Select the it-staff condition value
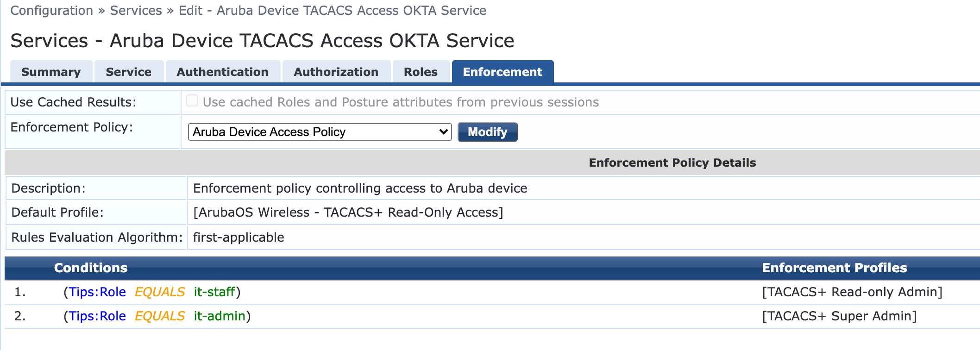 (x=215, y=292)
